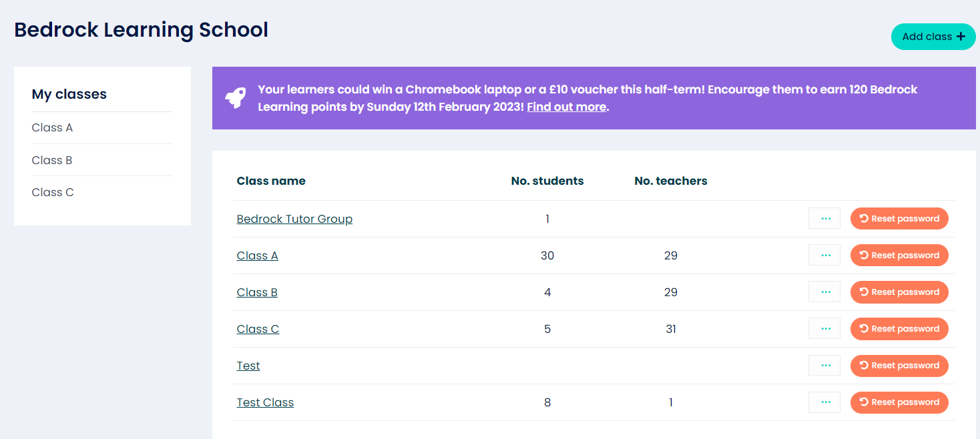Expand the three-dots options for Class C row

pos(824,328)
